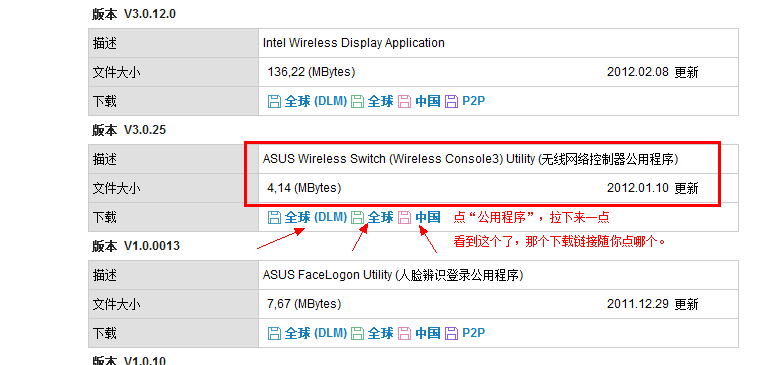Click blue disk icon for ASUS FaceLogon download
The height and width of the screenshot is (365, 769).
point(275,334)
